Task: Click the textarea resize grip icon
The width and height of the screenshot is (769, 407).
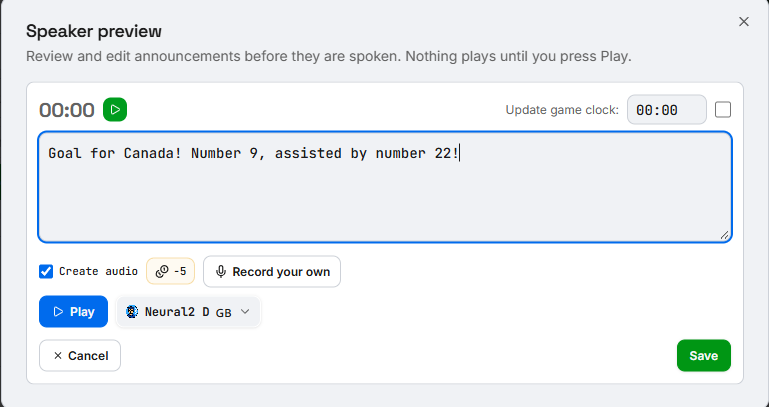Action: (x=724, y=235)
